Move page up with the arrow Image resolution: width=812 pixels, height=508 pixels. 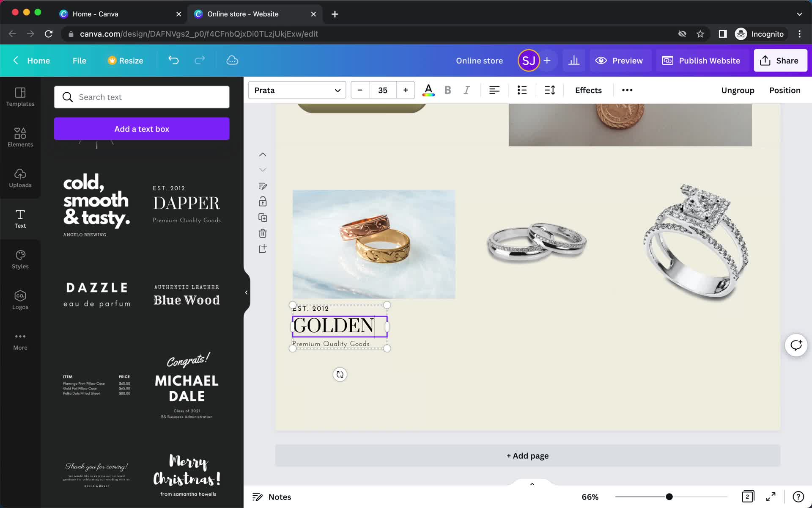click(x=263, y=155)
